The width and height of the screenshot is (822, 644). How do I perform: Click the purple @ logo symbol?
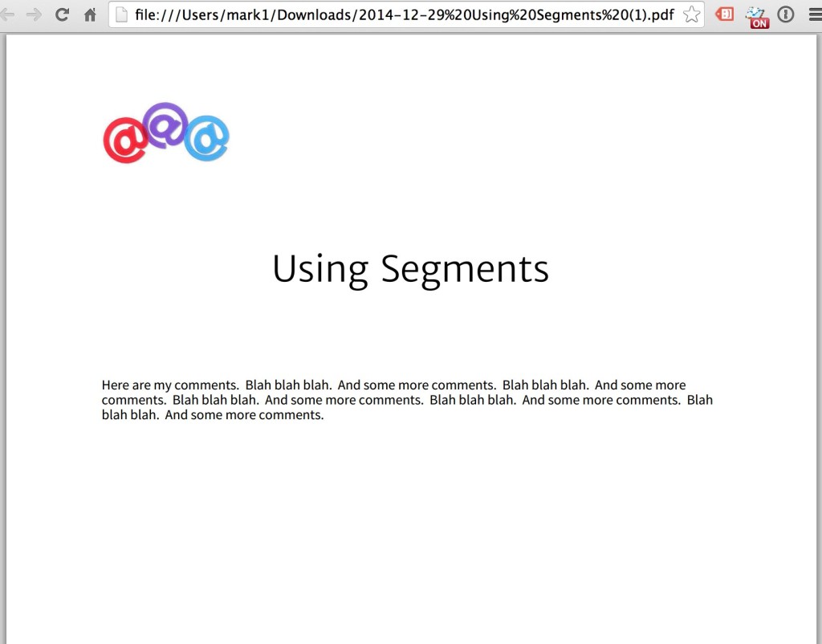click(x=165, y=125)
